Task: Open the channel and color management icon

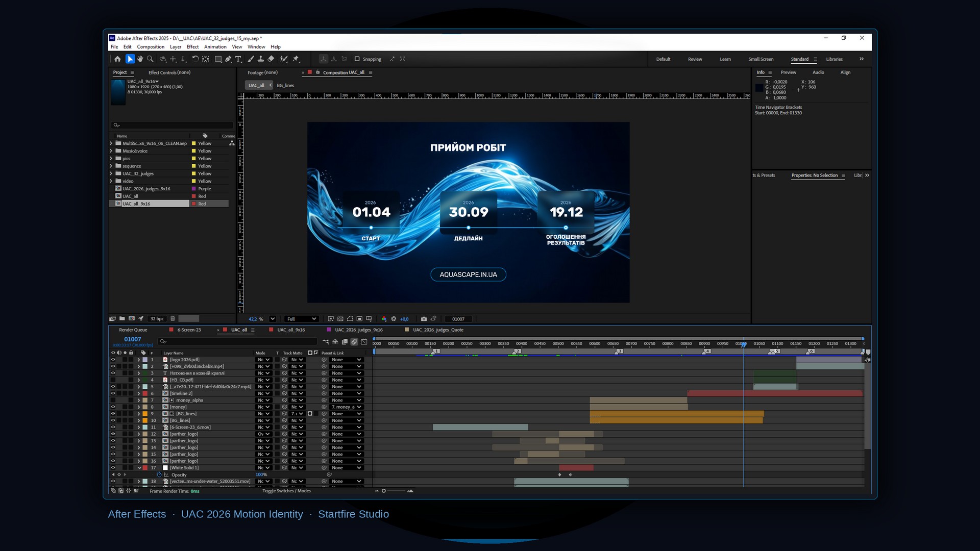Action: coord(384,319)
